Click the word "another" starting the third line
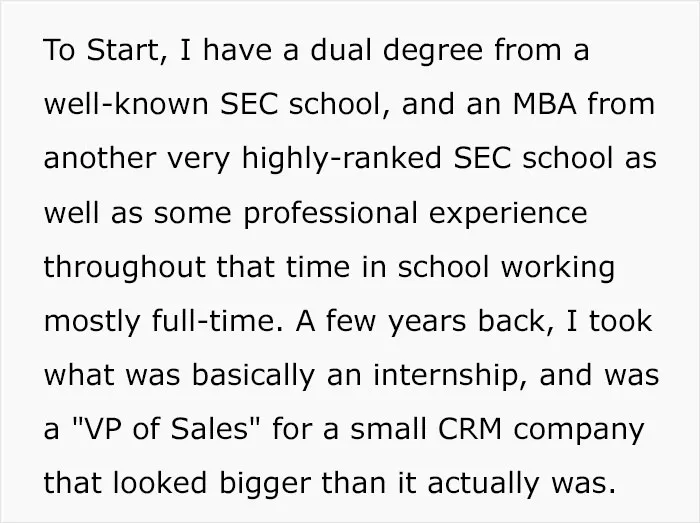 [100, 158]
